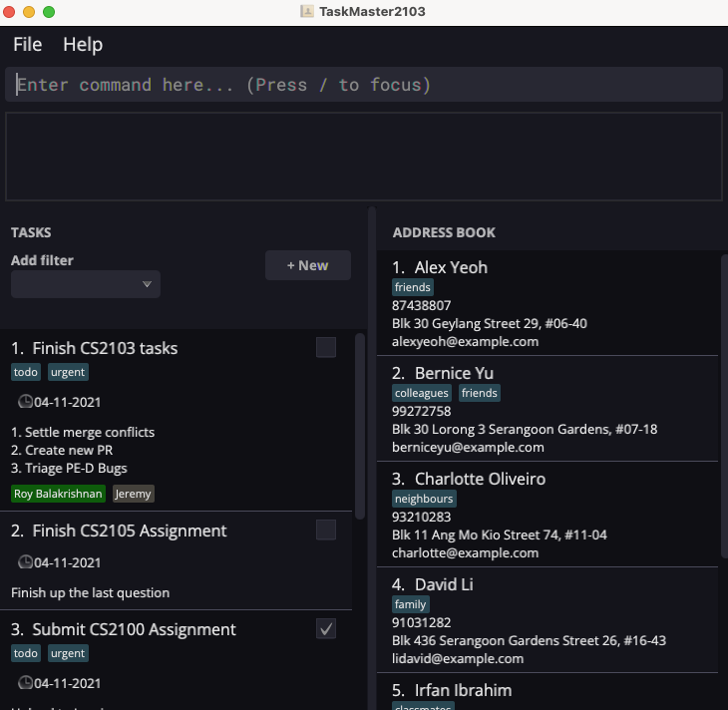
Task: Click text Create new PR
Action: [69, 451]
